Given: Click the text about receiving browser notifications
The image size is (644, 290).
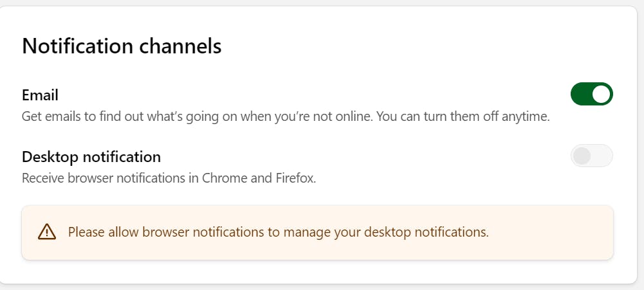Looking at the screenshot, I should tap(169, 178).
